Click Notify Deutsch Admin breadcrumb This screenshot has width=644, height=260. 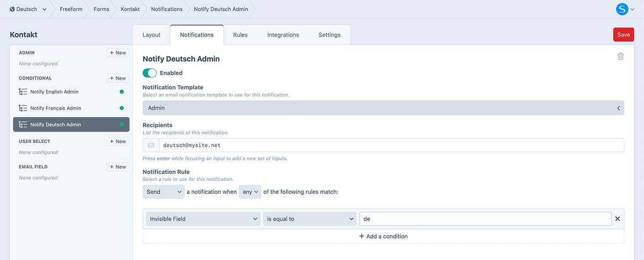(221, 9)
